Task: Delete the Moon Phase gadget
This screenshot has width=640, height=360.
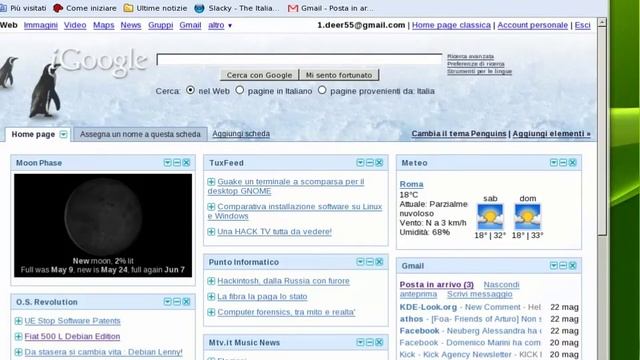Action: (x=186, y=163)
